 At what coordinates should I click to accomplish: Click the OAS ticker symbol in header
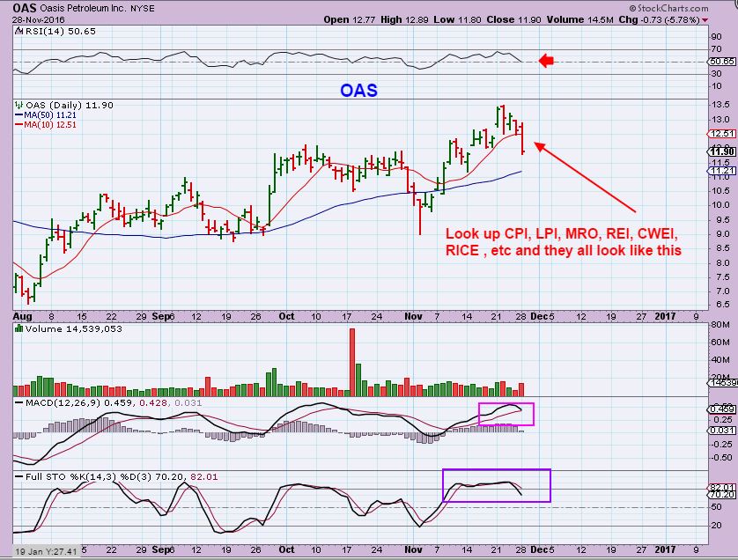[25, 8]
